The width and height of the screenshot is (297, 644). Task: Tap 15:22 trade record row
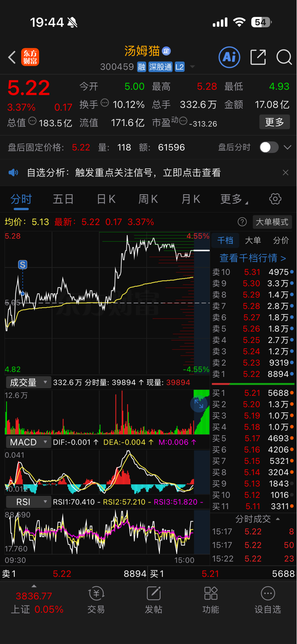[x=253, y=559]
